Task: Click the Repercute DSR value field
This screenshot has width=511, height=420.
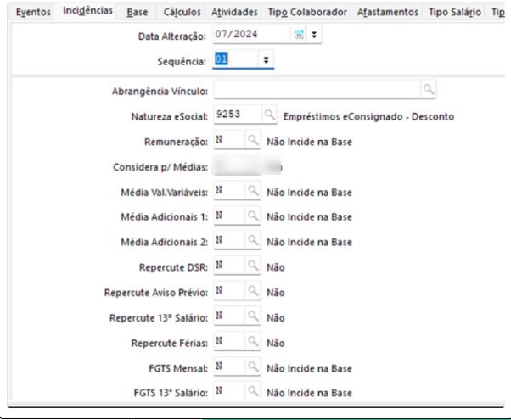Action: point(229,266)
